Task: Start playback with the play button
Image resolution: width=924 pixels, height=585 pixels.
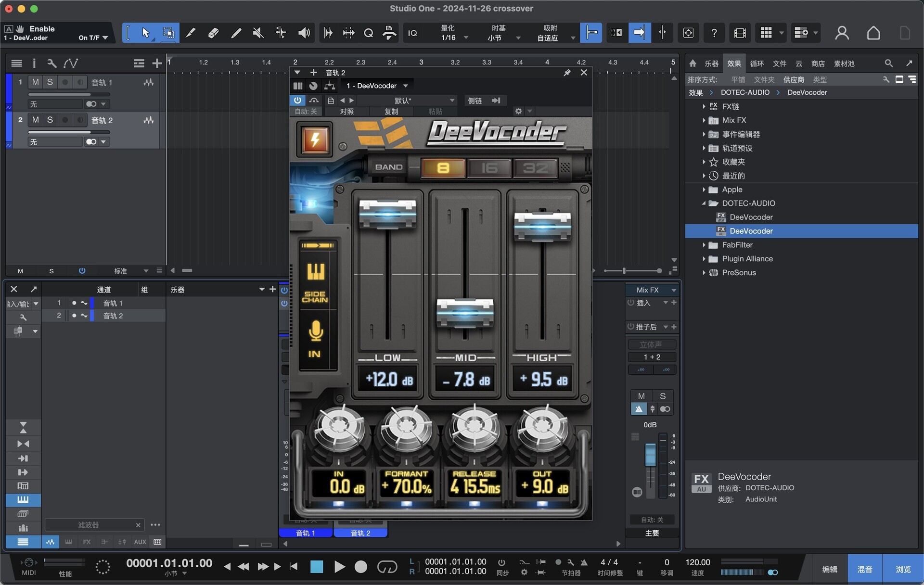Action: tap(339, 567)
